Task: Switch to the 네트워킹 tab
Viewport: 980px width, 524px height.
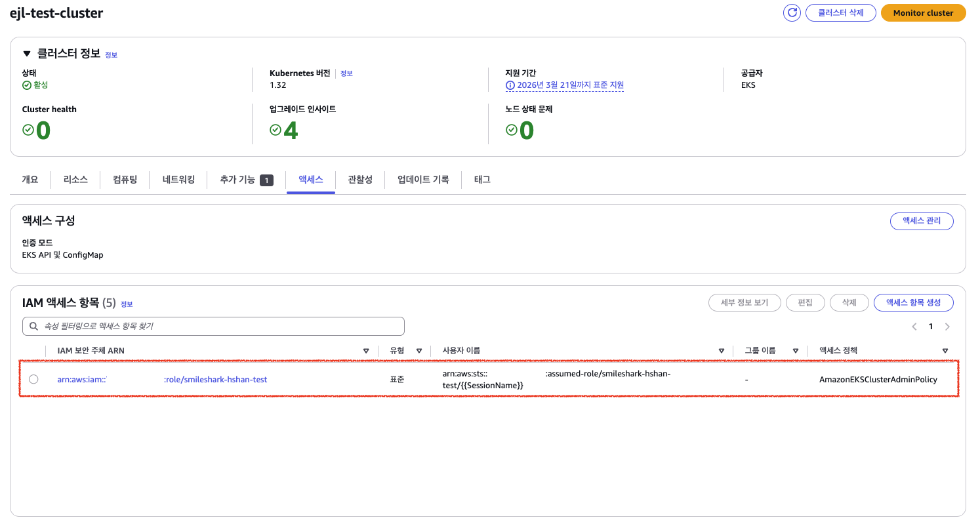Action: pyautogui.click(x=178, y=180)
